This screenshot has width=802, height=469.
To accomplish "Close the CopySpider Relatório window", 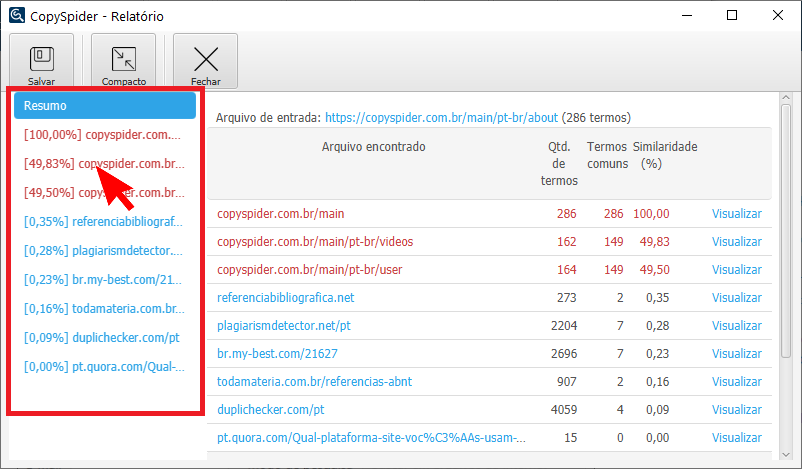I will (x=777, y=15).
